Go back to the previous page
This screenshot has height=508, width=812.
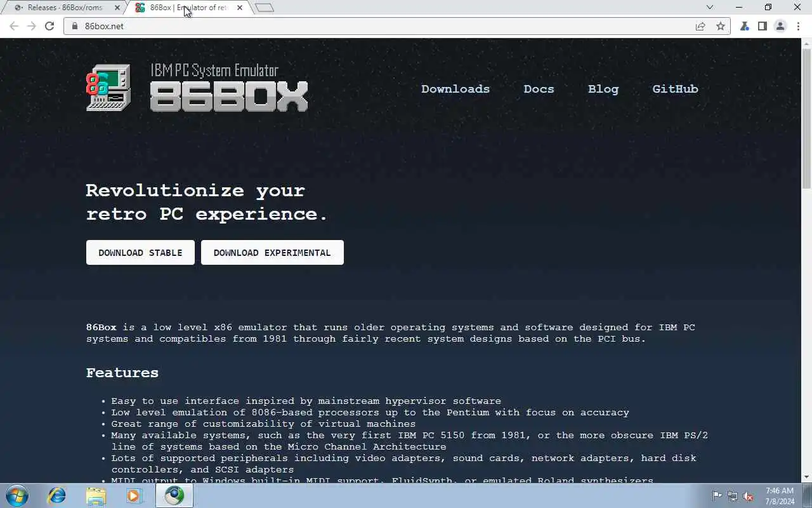pyautogui.click(x=14, y=26)
